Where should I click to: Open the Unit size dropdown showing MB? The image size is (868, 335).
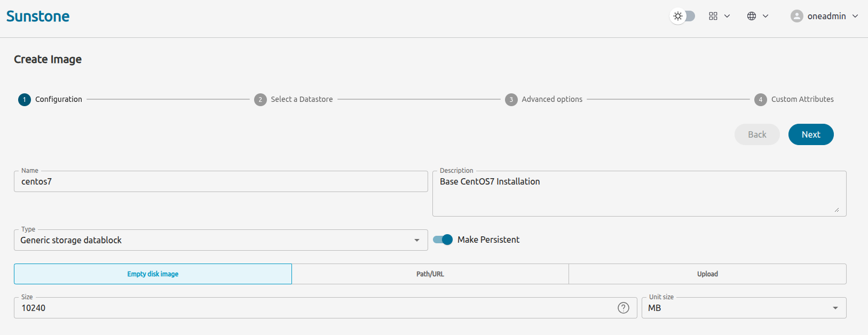coord(744,308)
